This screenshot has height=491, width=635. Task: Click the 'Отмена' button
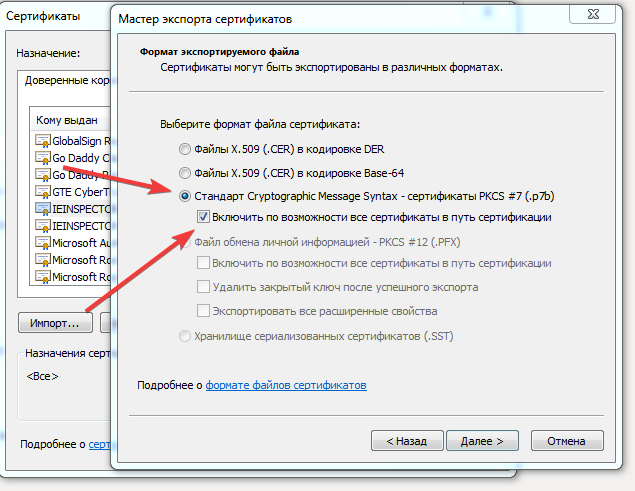[567, 441]
